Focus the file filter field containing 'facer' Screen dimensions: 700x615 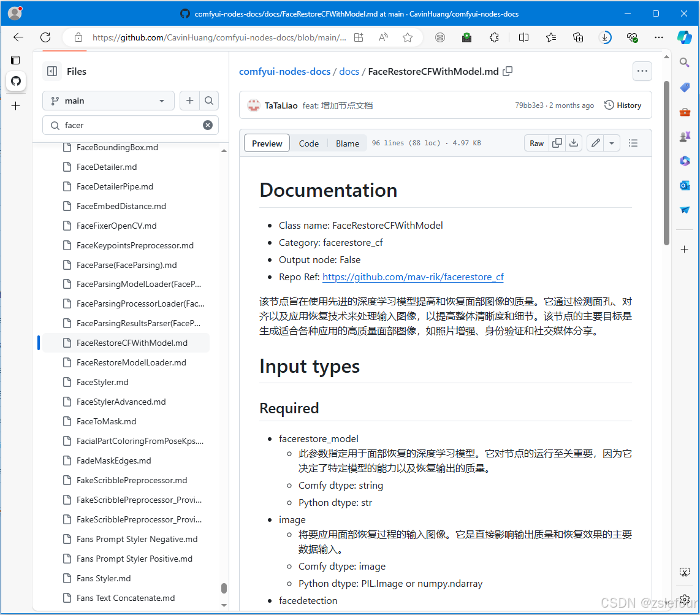coord(131,126)
